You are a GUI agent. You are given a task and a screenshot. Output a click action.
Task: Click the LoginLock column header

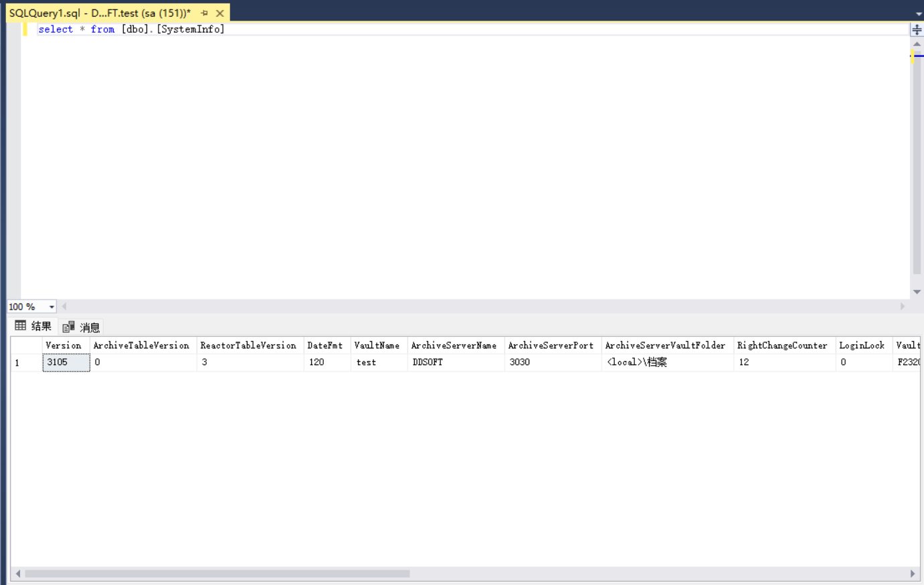[864, 346]
